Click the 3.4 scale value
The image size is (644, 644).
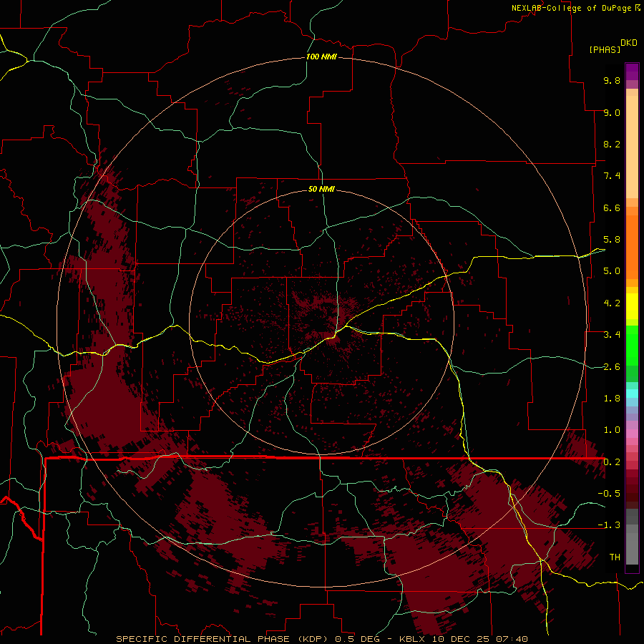pos(612,335)
